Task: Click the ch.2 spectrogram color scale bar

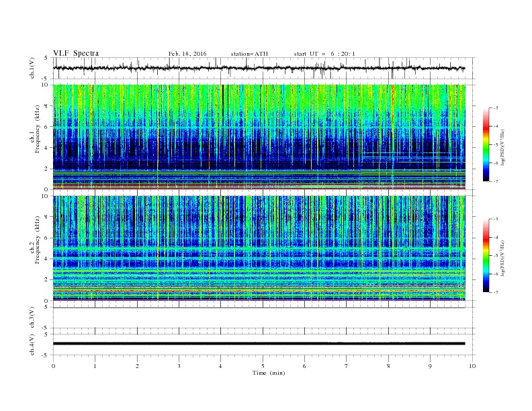Action: click(486, 256)
